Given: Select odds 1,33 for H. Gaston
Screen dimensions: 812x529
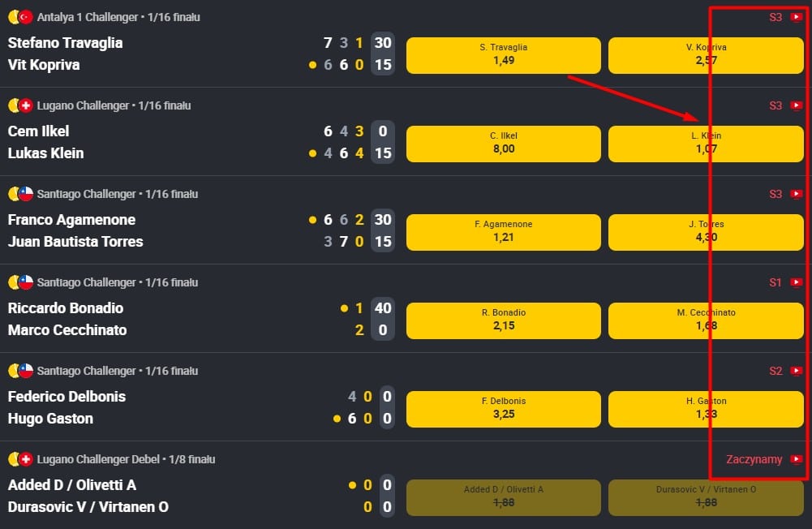Looking at the screenshot, I should point(706,408).
